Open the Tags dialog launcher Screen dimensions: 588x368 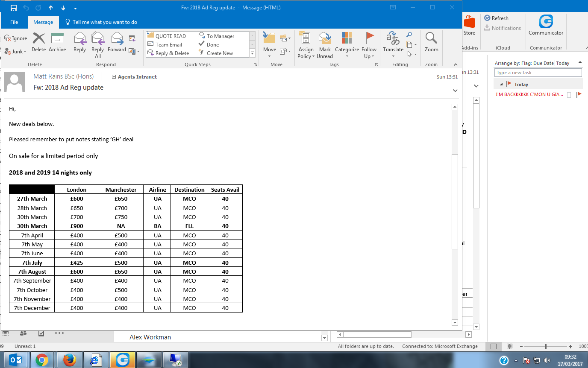pyautogui.click(x=377, y=65)
